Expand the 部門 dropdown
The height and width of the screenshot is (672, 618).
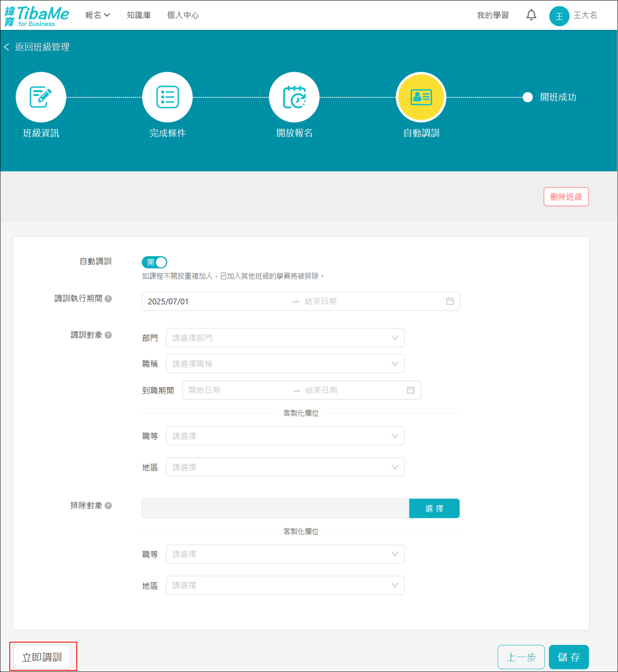pyautogui.click(x=285, y=338)
